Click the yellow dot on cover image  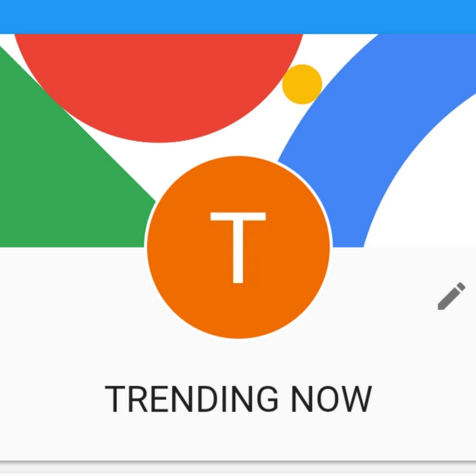pyautogui.click(x=302, y=84)
